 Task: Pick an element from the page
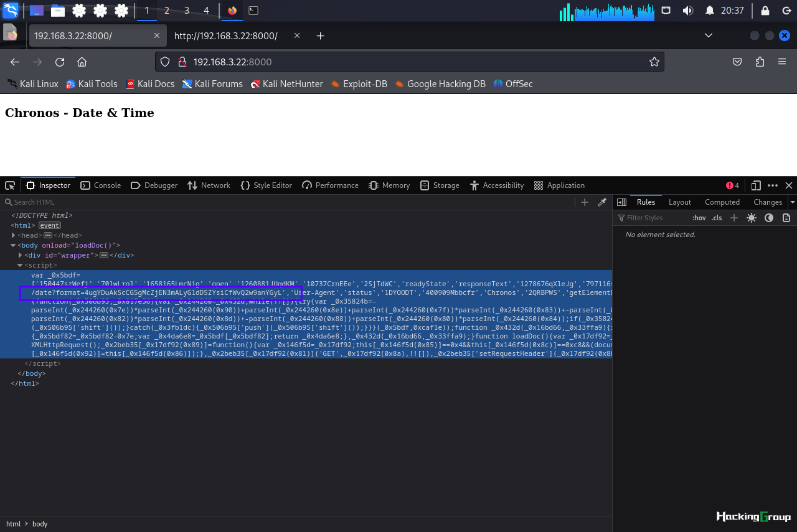pyautogui.click(x=10, y=185)
